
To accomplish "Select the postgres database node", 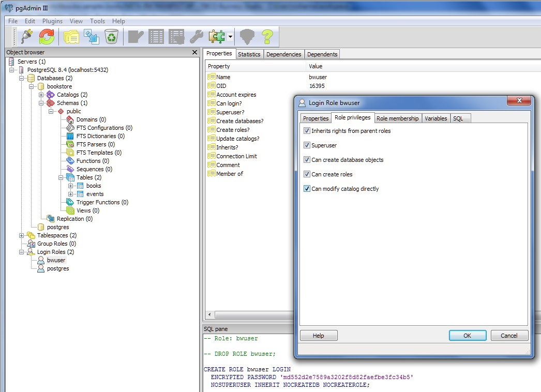I will point(57,227).
